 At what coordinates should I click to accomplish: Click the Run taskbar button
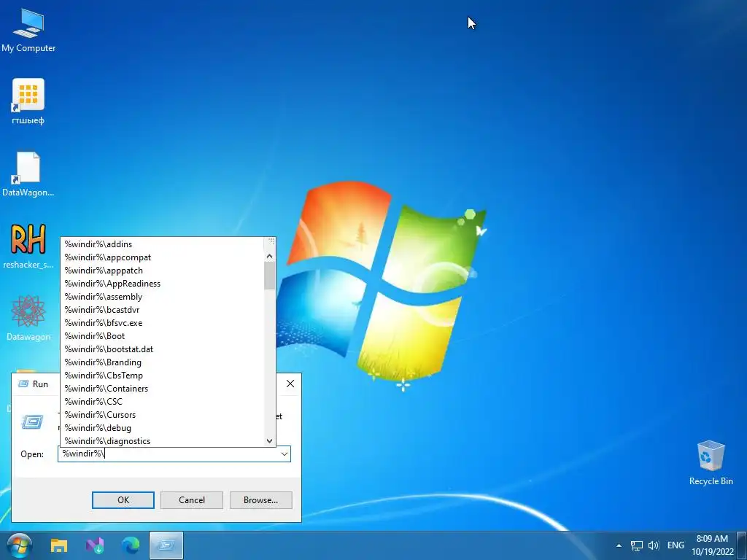[166, 545]
